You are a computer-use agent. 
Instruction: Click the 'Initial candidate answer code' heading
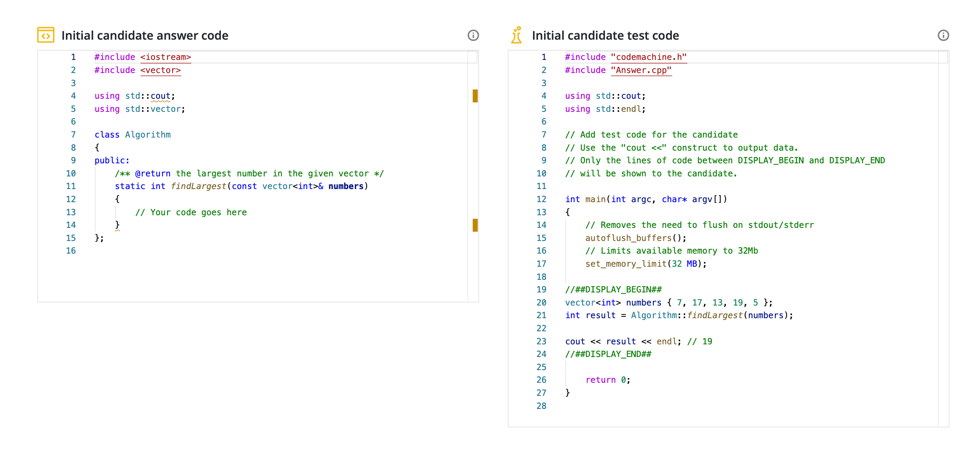click(145, 35)
